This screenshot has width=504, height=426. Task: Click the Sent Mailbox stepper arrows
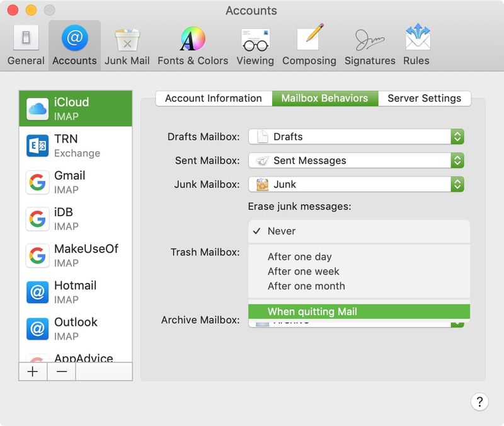pos(457,161)
